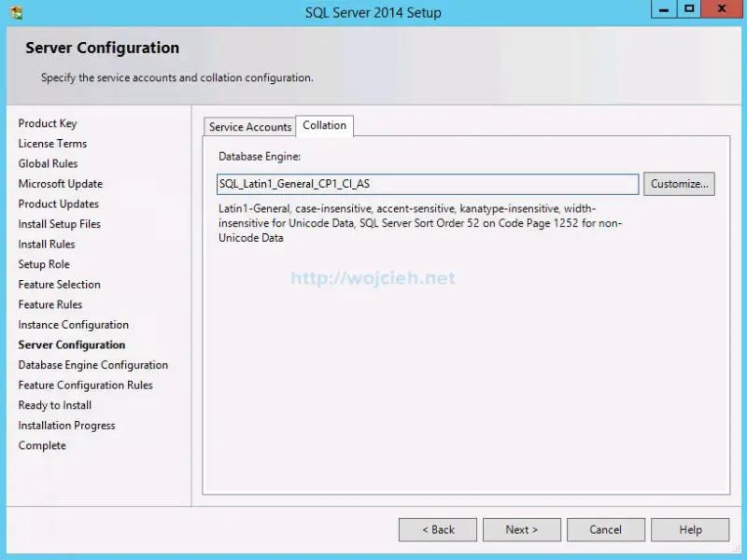747x560 pixels.
Task: Open the Customize dialog for collation
Action: [x=679, y=183]
